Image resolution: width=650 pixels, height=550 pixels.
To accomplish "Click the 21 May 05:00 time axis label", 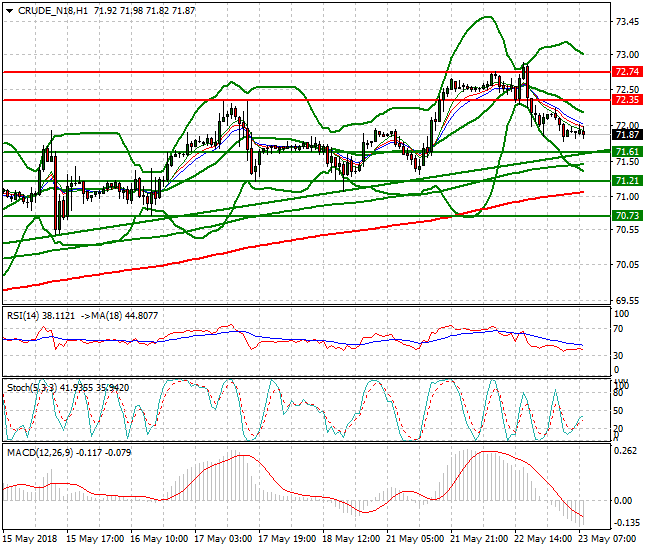I will [x=415, y=539].
